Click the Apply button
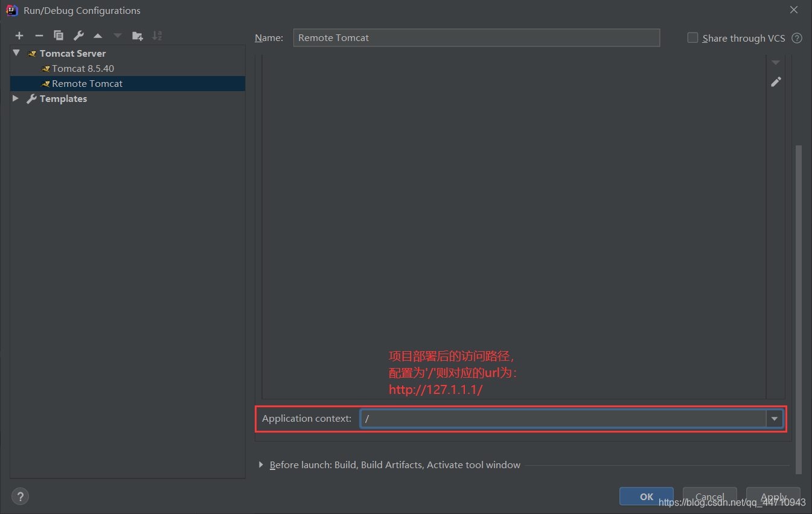Screen dimensions: 812x514 point(773,497)
